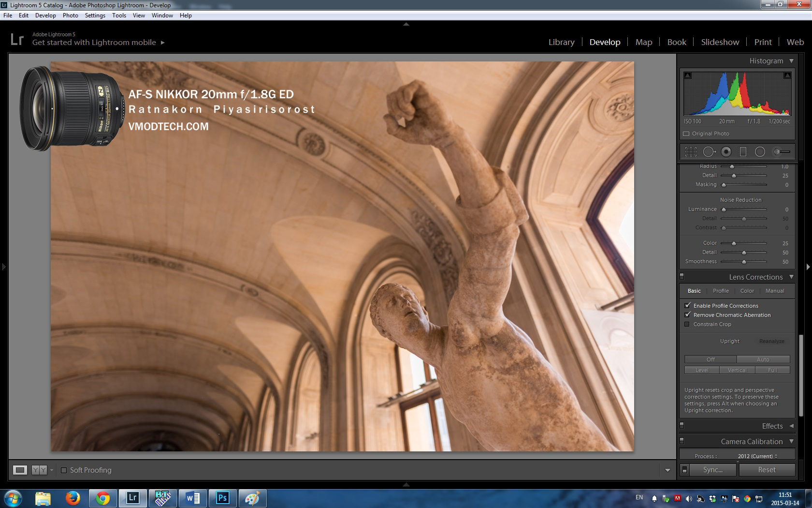Open Get started with Lightroom mobile
Screen dimensions: 812x508
pyautogui.click(x=99, y=42)
